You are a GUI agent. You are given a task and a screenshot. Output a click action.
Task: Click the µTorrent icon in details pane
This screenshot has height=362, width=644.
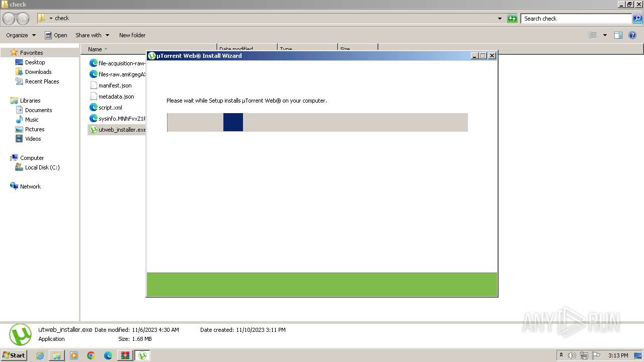pyautogui.click(x=21, y=334)
